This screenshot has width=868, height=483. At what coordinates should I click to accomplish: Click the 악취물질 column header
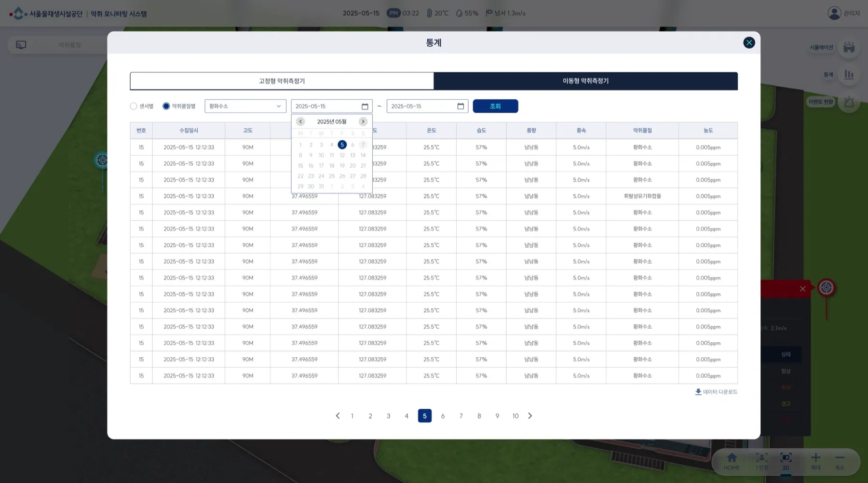click(642, 131)
